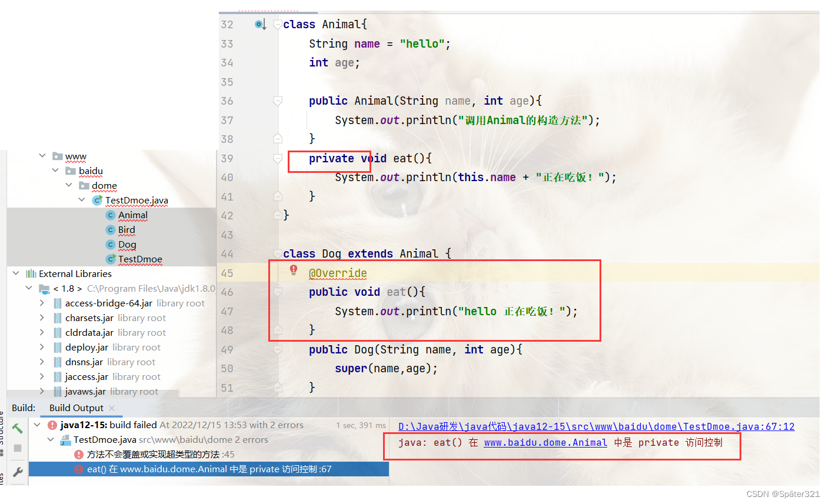The width and height of the screenshot is (829, 504).
Task: Click the '1 sec, 391 ms' build duration
Action: [361, 425]
